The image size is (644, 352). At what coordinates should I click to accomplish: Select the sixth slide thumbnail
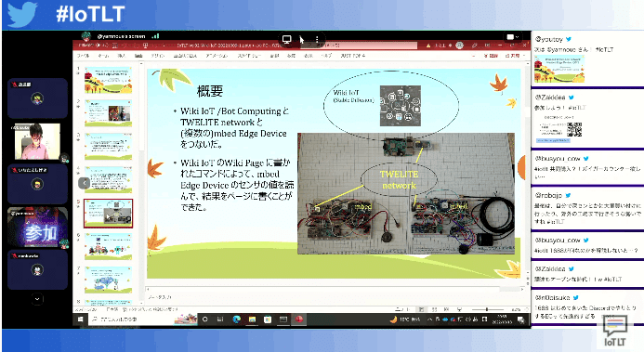(x=109, y=247)
